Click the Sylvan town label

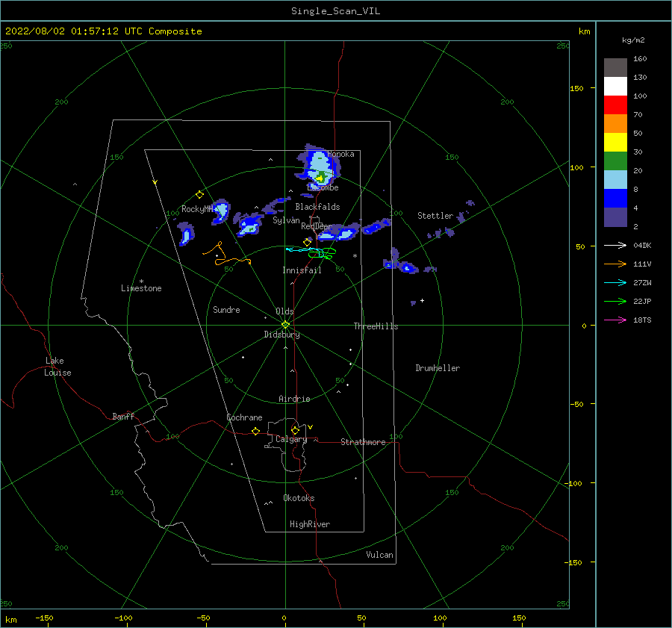click(x=286, y=220)
